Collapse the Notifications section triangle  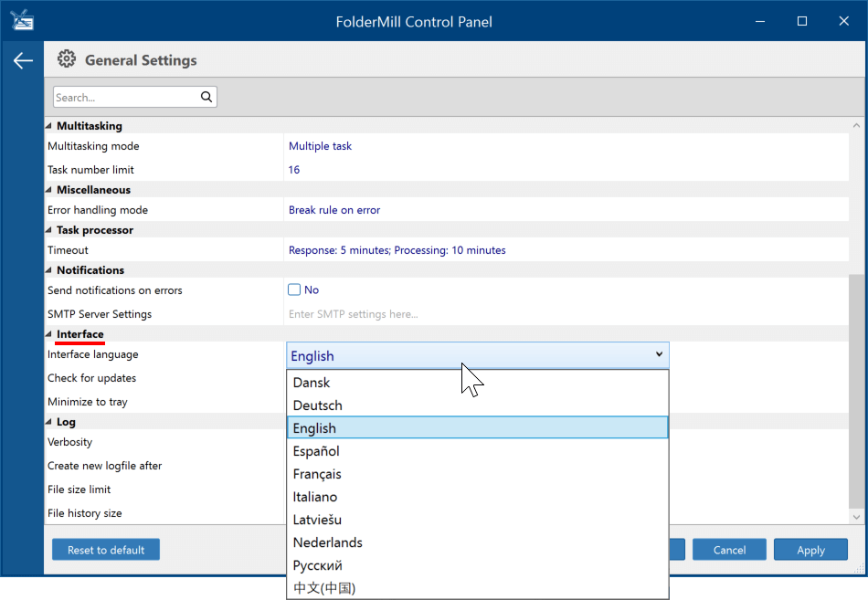(48, 270)
